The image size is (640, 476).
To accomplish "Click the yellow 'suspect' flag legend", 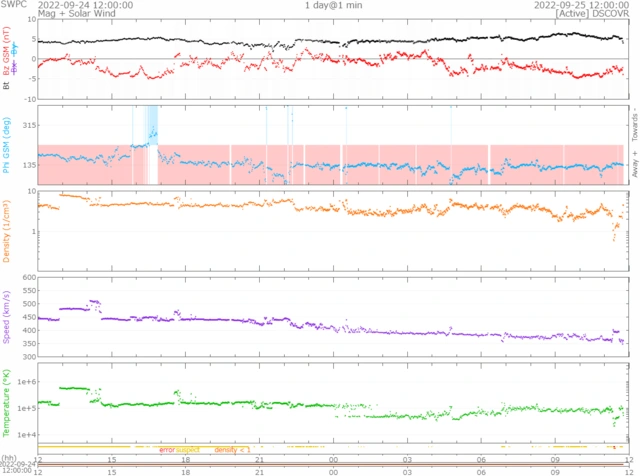I will click(x=188, y=449).
